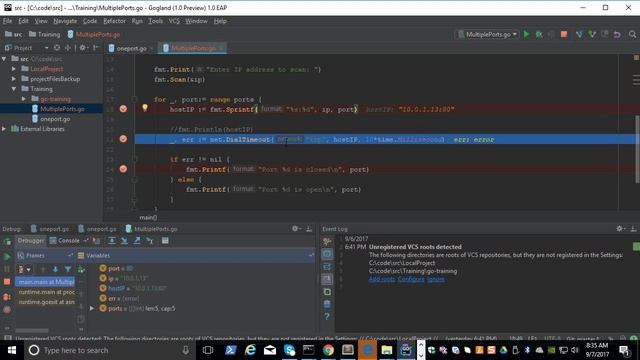Click the Add roots link
The image size is (640, 360).
382,279
